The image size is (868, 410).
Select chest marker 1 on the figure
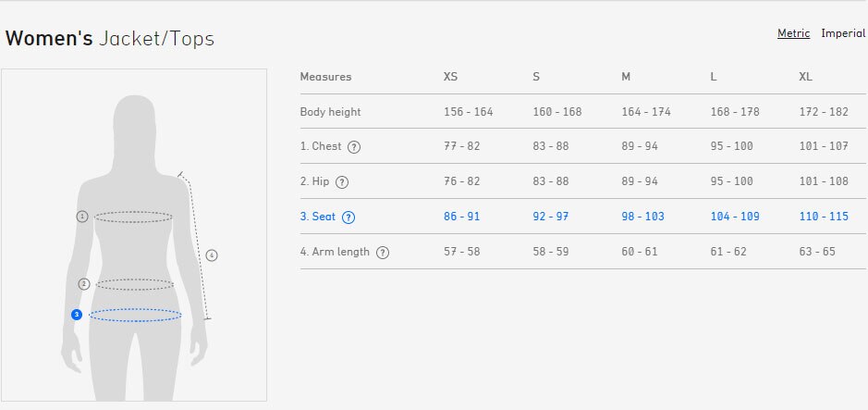[82, 217]
